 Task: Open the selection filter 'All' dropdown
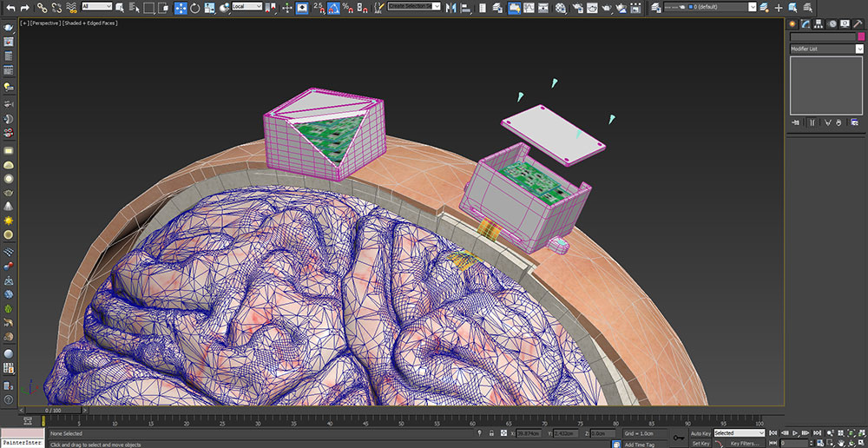[97, 7]
